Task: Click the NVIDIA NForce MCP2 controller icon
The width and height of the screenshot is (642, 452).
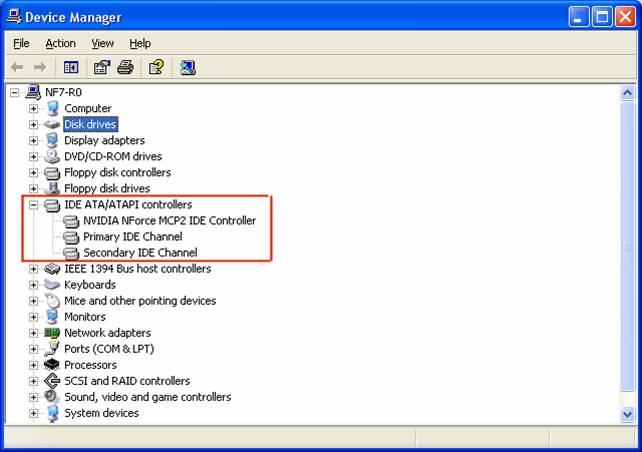Action: [x=71, y=221]
